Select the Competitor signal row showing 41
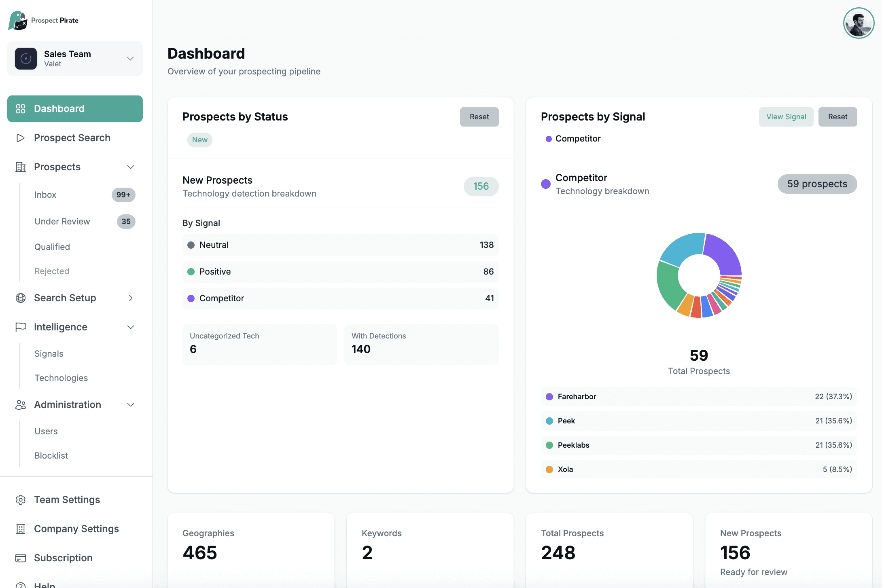This screenshot has height=588, width=882. click(x=340, y=298)
